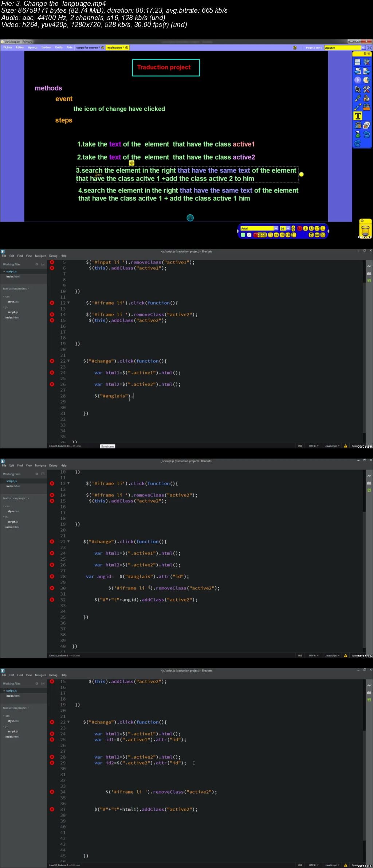Pick the Select arrow tool in ActivInspire toolbox
Viewport: 373px width, 868px height.
pos(357,89)
